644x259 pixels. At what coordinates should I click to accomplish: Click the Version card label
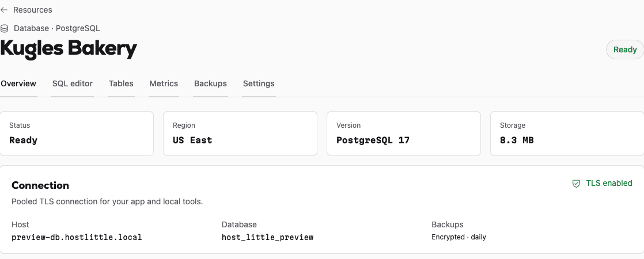click(x=348, y=125)
